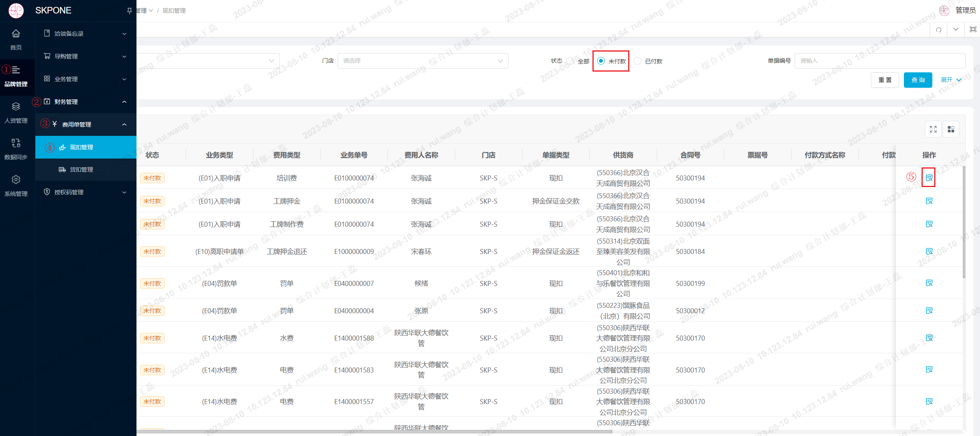Open 货扣管理 menu item

(81, 170)
